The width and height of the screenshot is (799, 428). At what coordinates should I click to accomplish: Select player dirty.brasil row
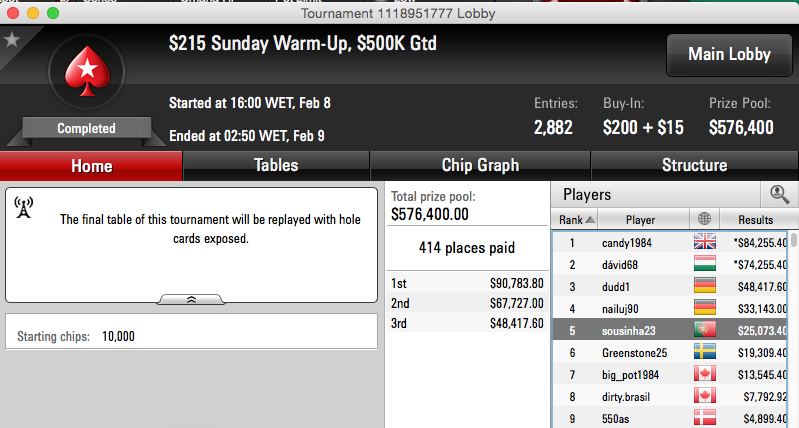(671, 396)
